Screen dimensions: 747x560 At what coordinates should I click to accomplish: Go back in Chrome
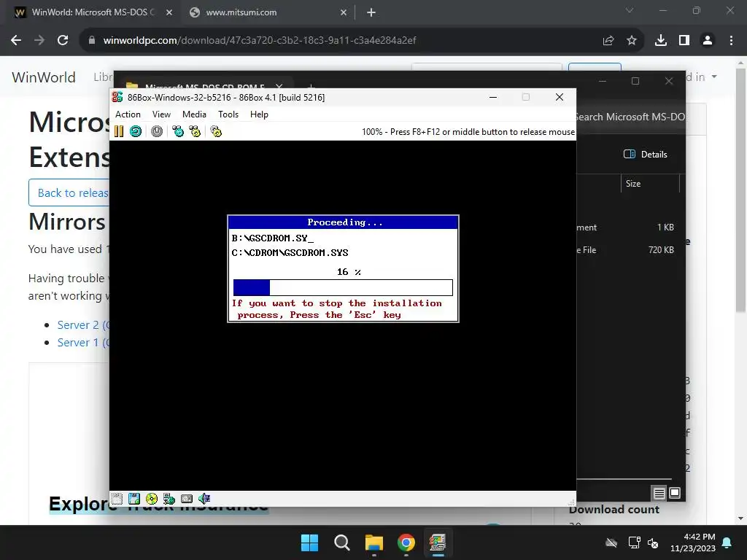click(x=16, y=41)
